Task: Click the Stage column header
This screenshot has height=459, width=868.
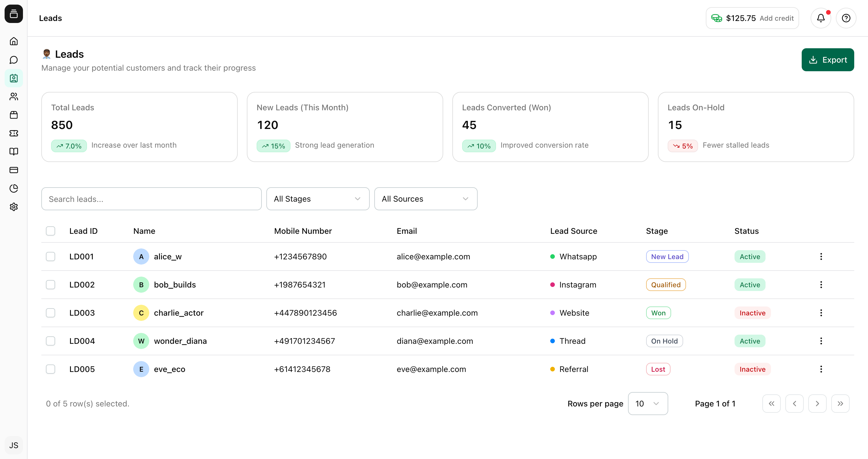Action: point(657,231)
